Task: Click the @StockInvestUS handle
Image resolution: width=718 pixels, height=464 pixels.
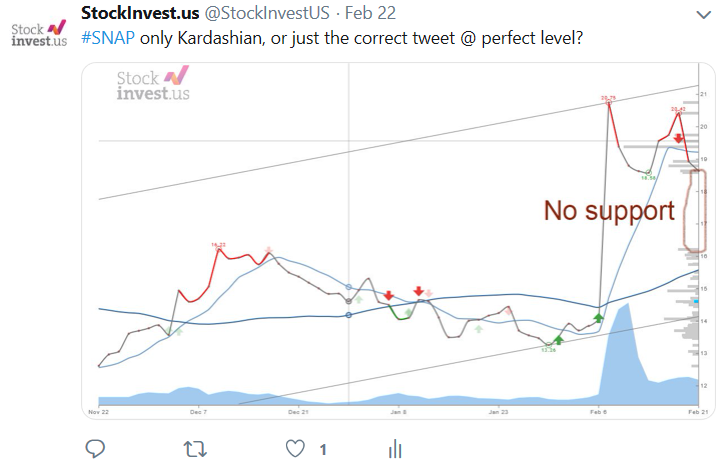Action: (267, 13)
